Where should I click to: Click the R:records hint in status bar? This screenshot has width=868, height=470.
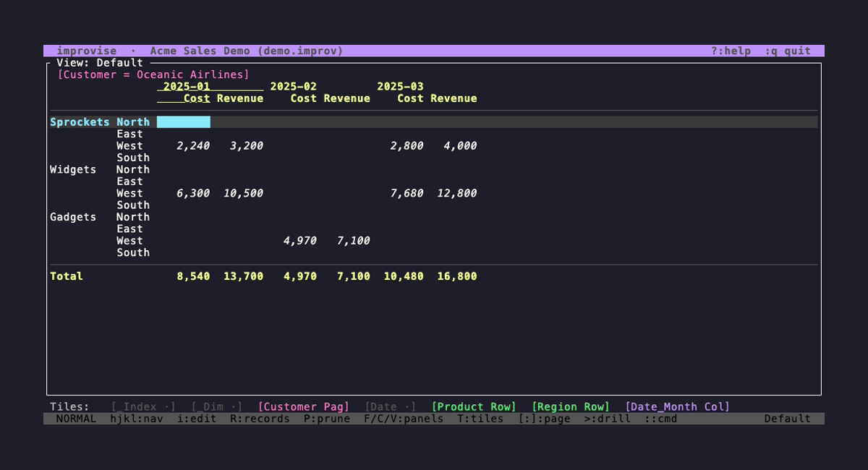[x=260, y=419]
